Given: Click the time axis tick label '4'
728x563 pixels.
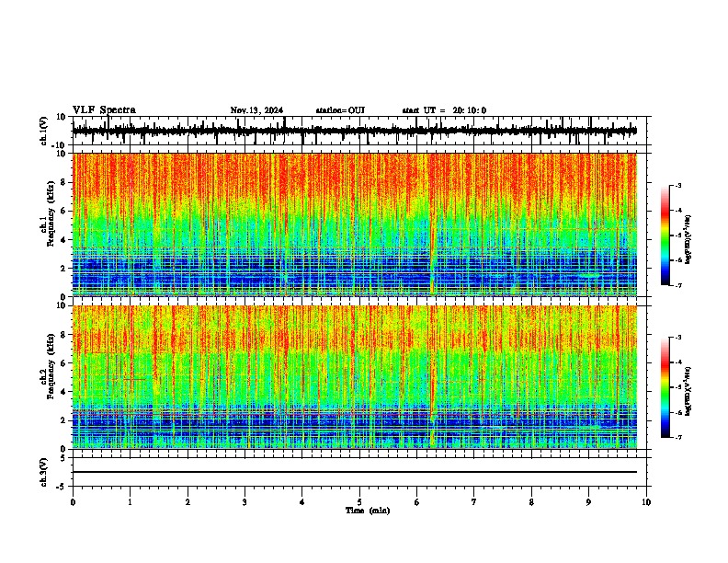Looking at the screenshot, I should [302, 502].
